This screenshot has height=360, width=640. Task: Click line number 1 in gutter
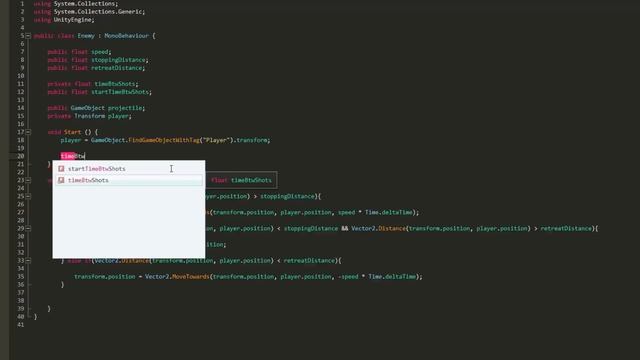(22, 4)
